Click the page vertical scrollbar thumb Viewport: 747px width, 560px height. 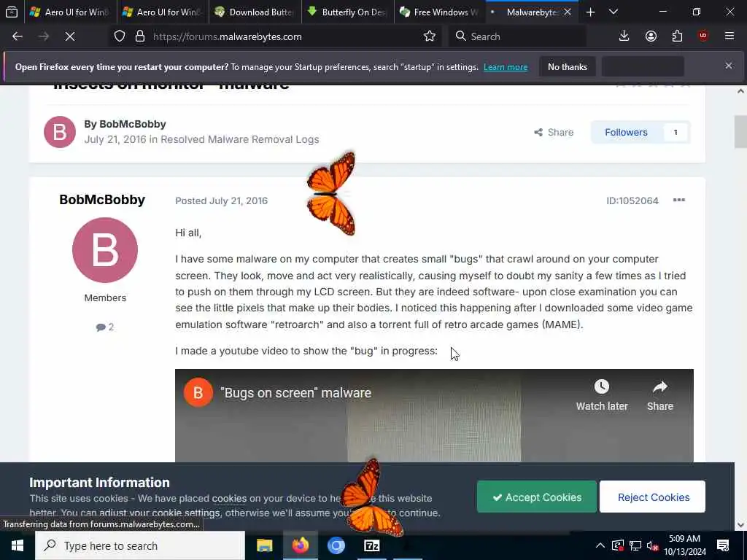tap(740, 131)
